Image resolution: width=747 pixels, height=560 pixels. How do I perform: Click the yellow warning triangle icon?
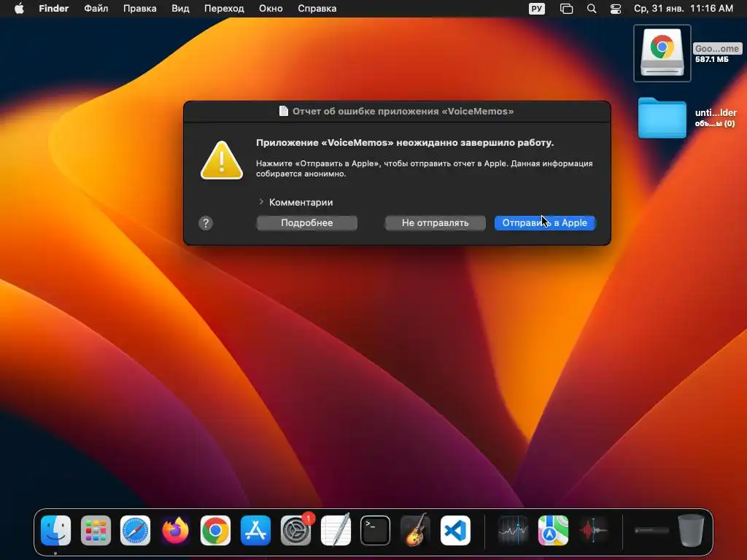(x=222, y=160)
